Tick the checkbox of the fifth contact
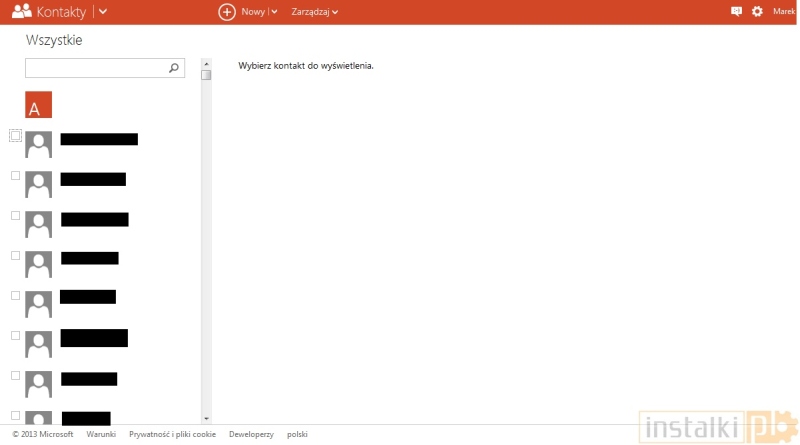Screen dimensions: 800x445 [15, 295]
